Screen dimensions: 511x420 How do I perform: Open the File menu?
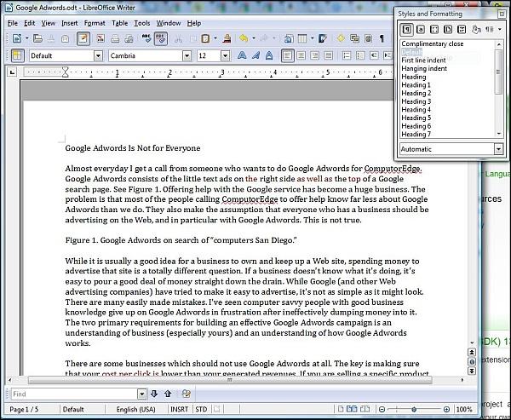(13, 23)
